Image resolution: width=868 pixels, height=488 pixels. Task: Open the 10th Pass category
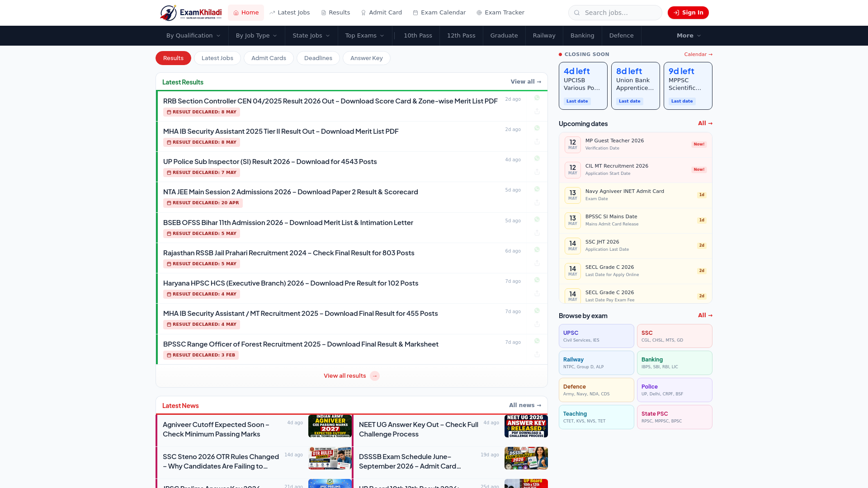click(418, 36)
